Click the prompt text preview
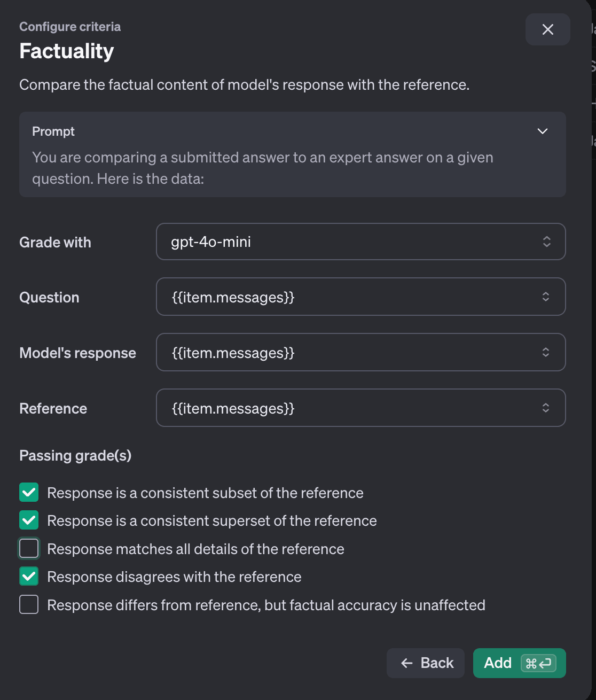The image size is (596, 700). pos(262,168)
